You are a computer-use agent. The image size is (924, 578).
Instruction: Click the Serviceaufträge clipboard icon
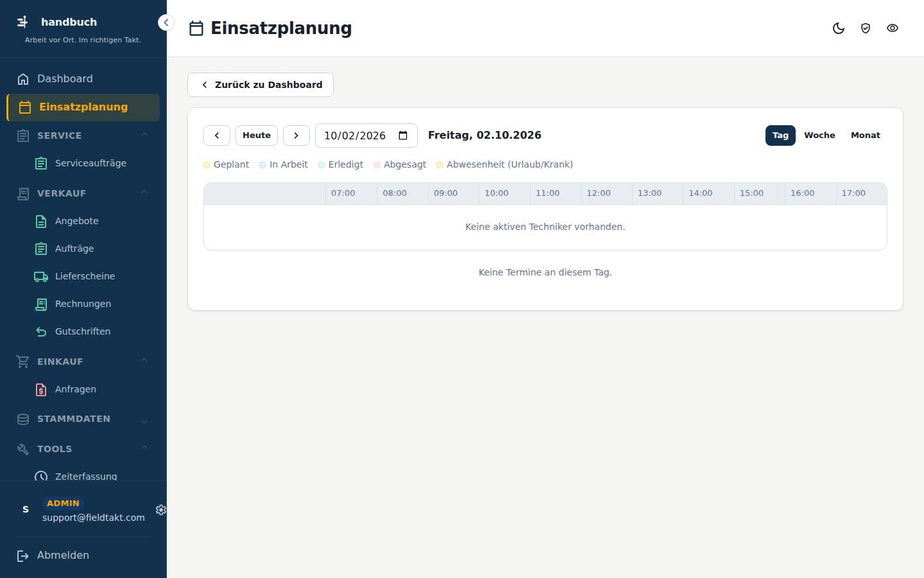point(41,163)
